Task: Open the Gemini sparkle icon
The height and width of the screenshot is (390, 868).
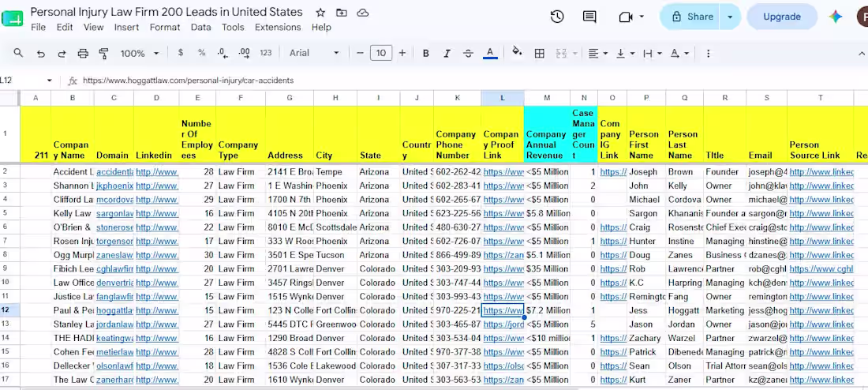Action: coord(836,17)
